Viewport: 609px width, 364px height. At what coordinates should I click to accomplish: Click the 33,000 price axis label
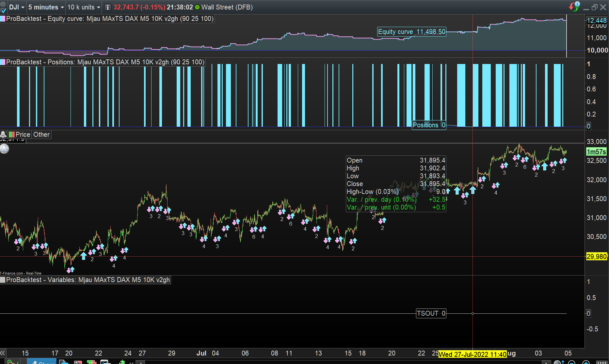[597, 142]
